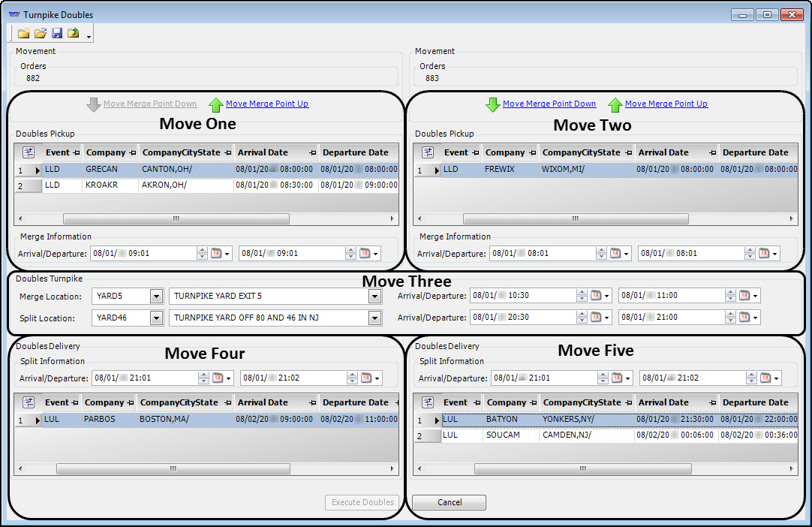Image resolution: width=812 pixels, height=527 pixels.
Task: Open dropdown arrow beside Move Two 08:01 arrival calendar
Action: click(626, 254)
